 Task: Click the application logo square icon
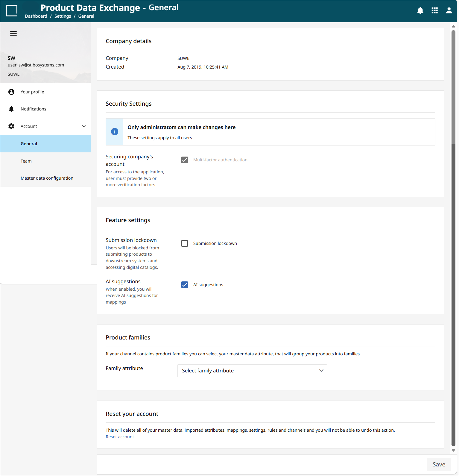pos(12,11)
